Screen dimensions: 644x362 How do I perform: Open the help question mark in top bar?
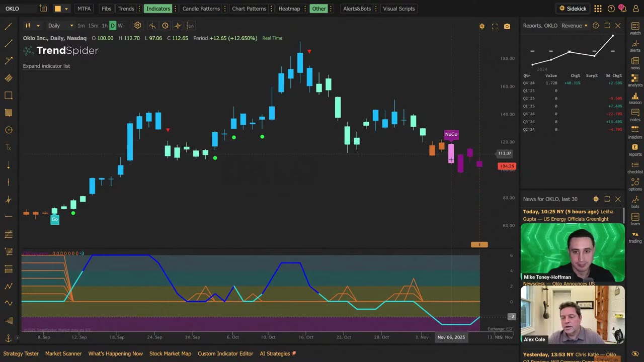tap(611, 9)
